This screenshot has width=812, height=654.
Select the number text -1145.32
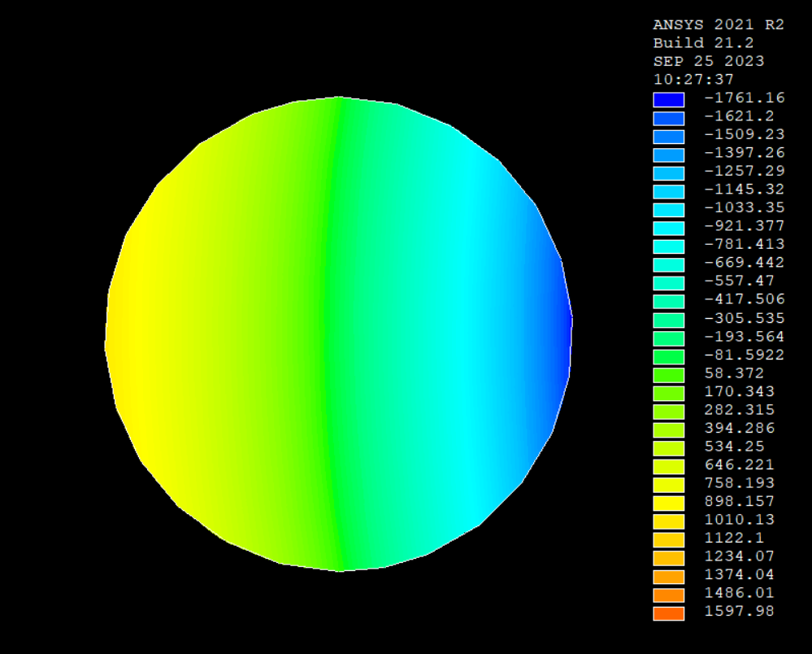(x=745, y=190)
